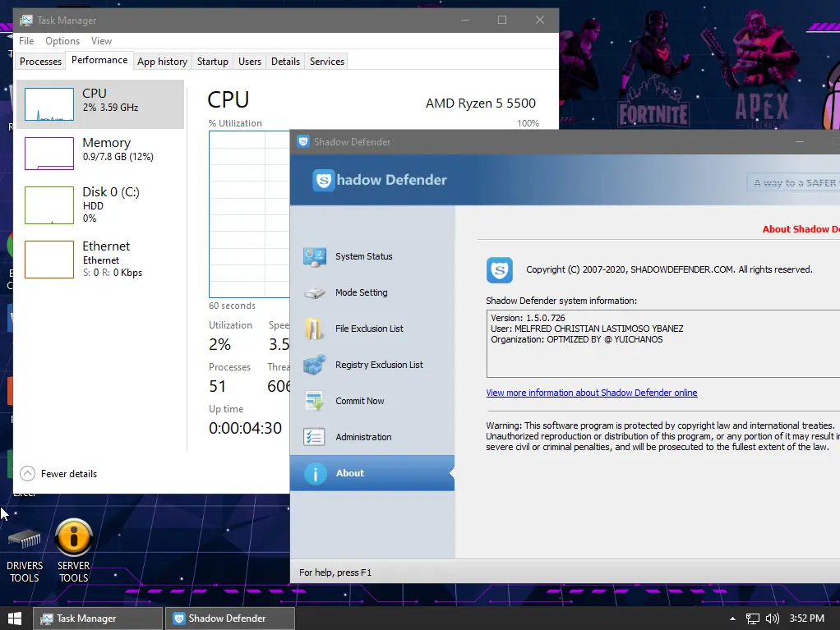840x630 pixels.
Task: Click the CPU utilization graph area
Action: click(x=249, y=214)
